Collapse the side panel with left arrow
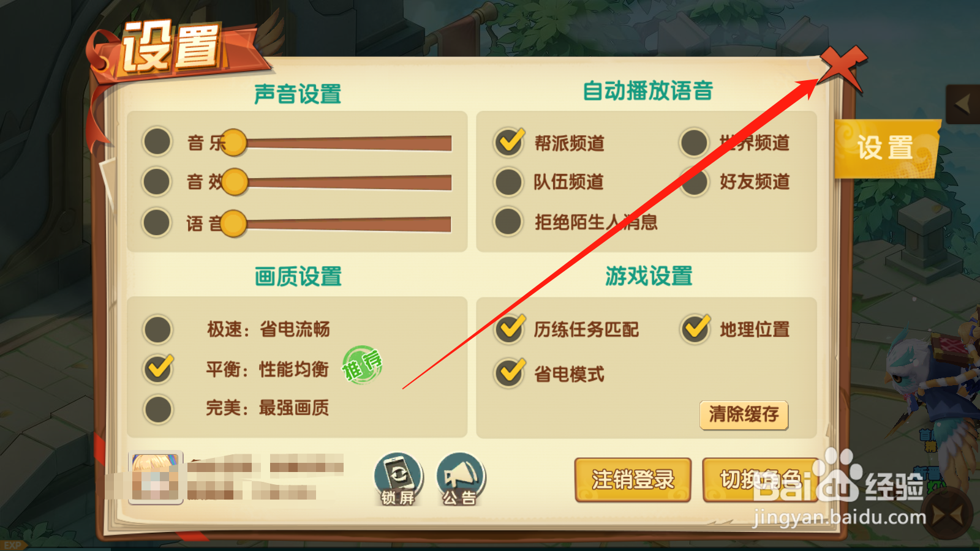The height and width of the screenshot is (551, 980). coord(963,105)
